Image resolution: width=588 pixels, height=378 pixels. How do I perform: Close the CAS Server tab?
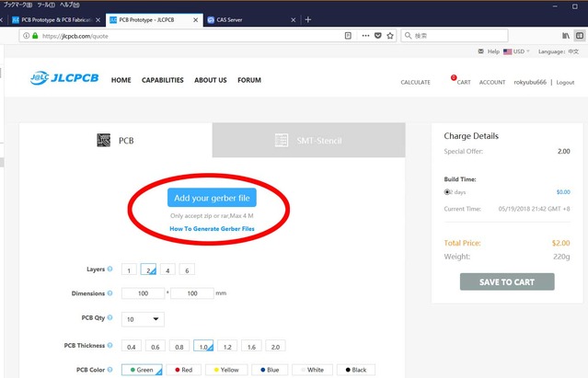pos(294,20)
